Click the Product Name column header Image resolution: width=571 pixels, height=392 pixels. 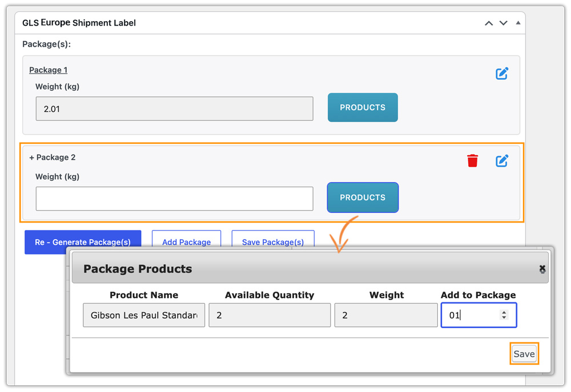(144, 295)
